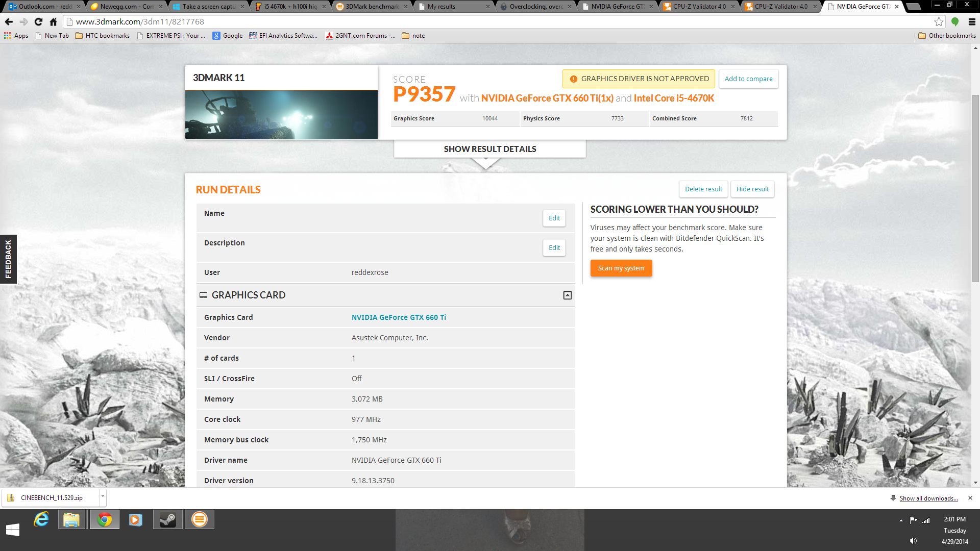Click username reddexrose

pos(370,272)
